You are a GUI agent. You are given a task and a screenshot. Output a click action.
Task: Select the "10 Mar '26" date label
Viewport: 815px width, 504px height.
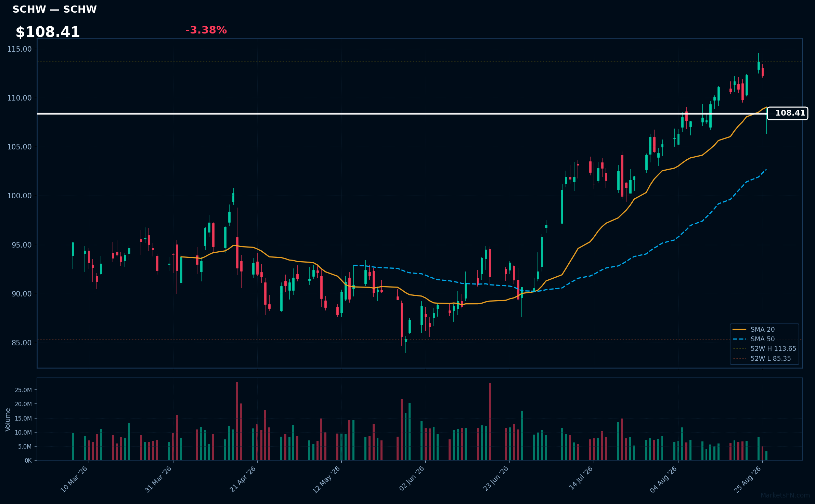point(74,479)
